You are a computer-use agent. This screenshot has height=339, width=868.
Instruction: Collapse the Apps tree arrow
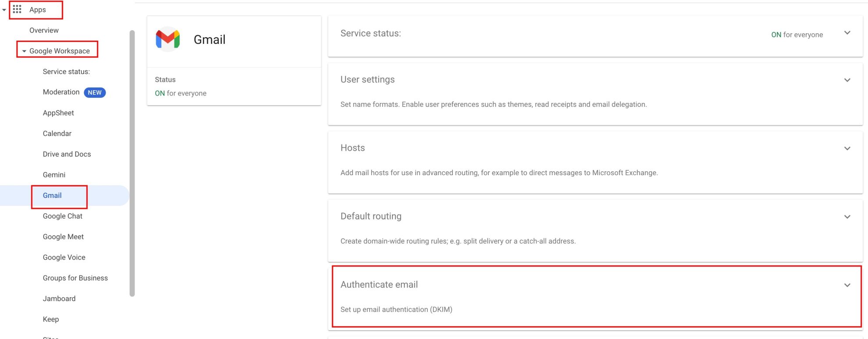pyautogui.click(x=4, y=10)
